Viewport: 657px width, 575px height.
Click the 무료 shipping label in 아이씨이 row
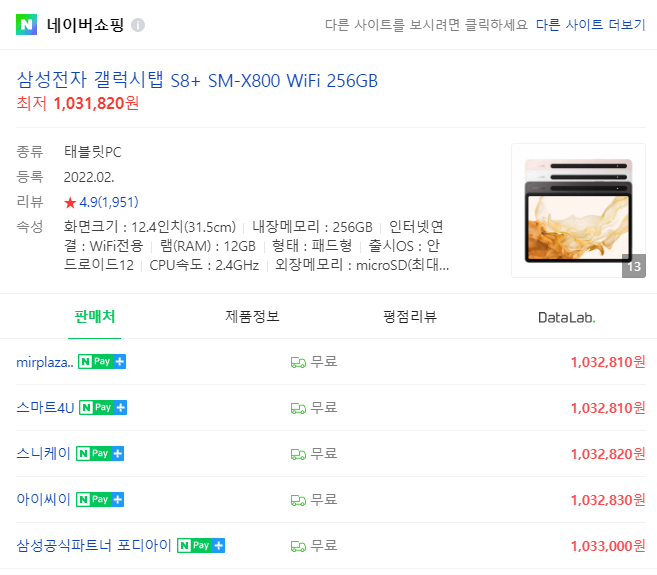pyautogui.click(x=324, y=500)
